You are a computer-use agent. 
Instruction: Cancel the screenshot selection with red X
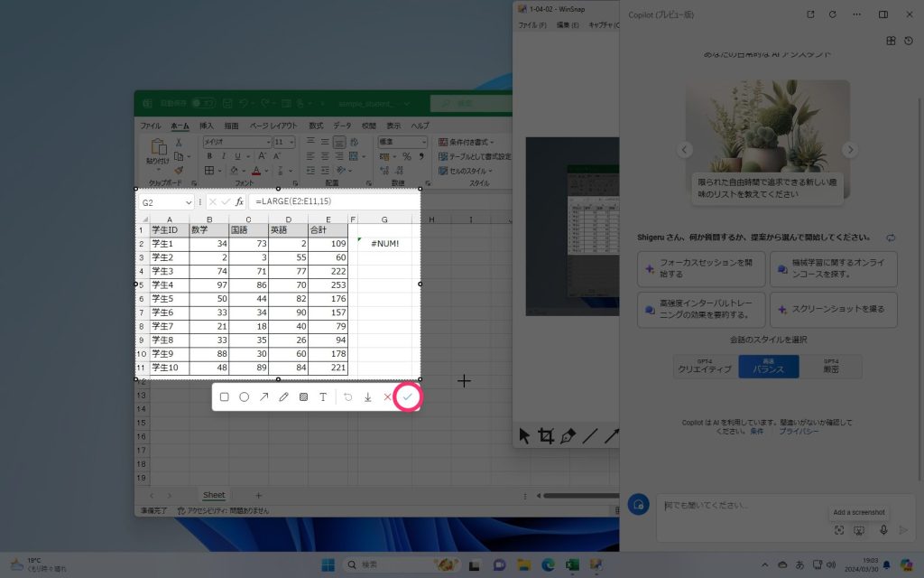pos(387,397)
